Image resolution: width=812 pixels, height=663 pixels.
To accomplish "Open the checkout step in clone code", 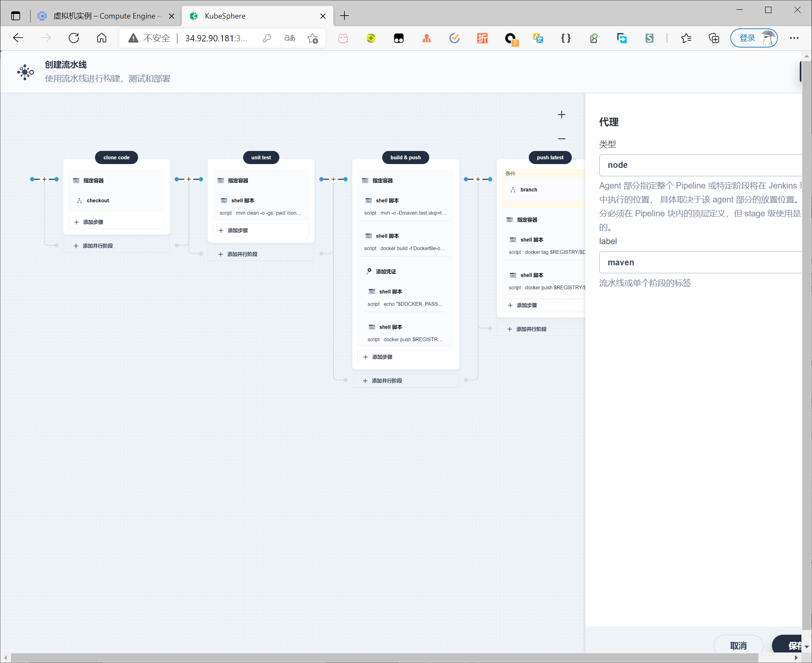I will (97, 201).
